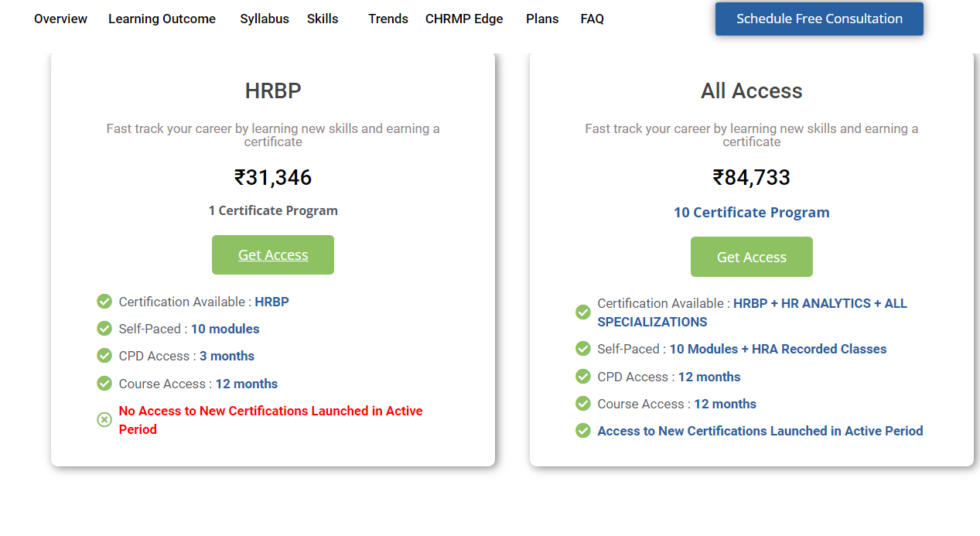Image resolution: width=980 pixels, height=536 pixels.
Task: Click green checkmark beside HRBP Certification Available
Action: tap(104, 302)
